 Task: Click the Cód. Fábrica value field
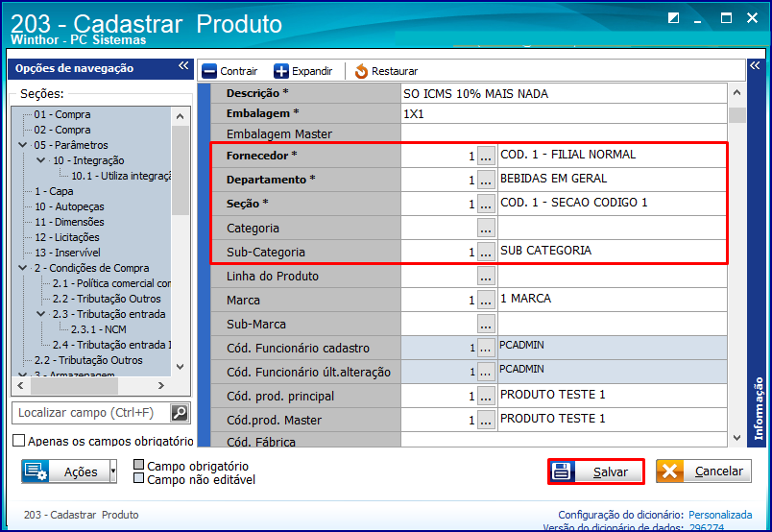click(x=564, y=441)
